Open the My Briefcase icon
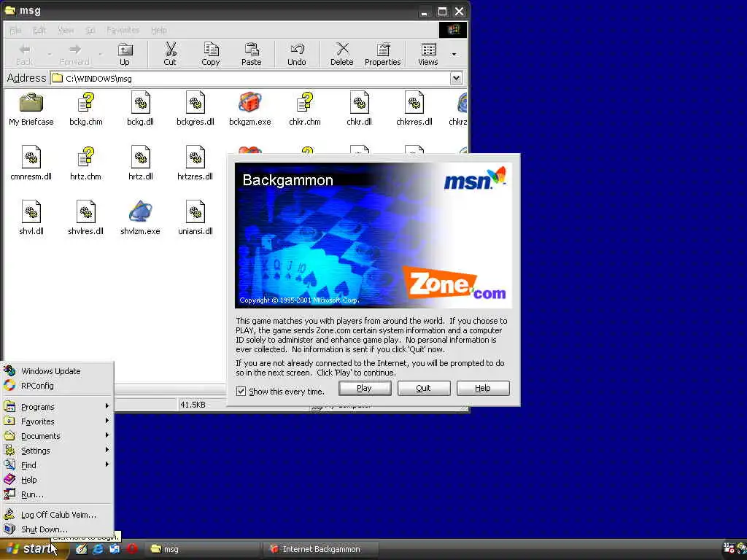The width and height of the screenshot is (747, 560). 31,109
